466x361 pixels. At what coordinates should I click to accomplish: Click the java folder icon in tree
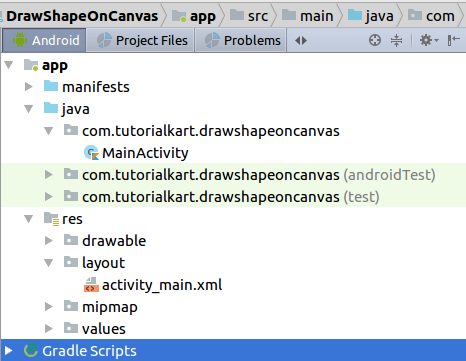coord(51,108)
